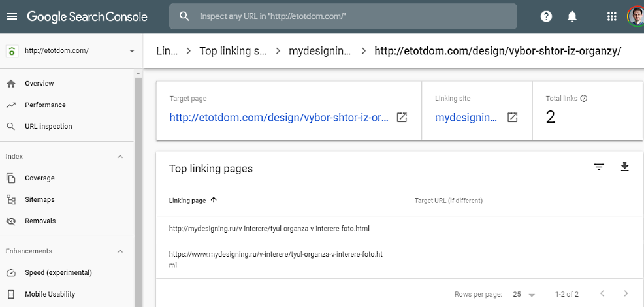Click the Speed gauge icon

[11, 273]
